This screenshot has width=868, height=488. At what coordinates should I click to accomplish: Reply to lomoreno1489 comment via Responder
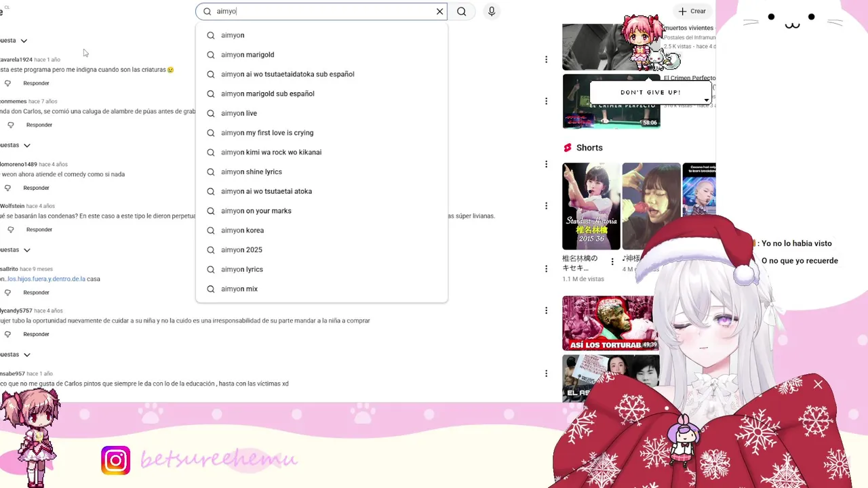pyautogui.click(x=36, y=188)
